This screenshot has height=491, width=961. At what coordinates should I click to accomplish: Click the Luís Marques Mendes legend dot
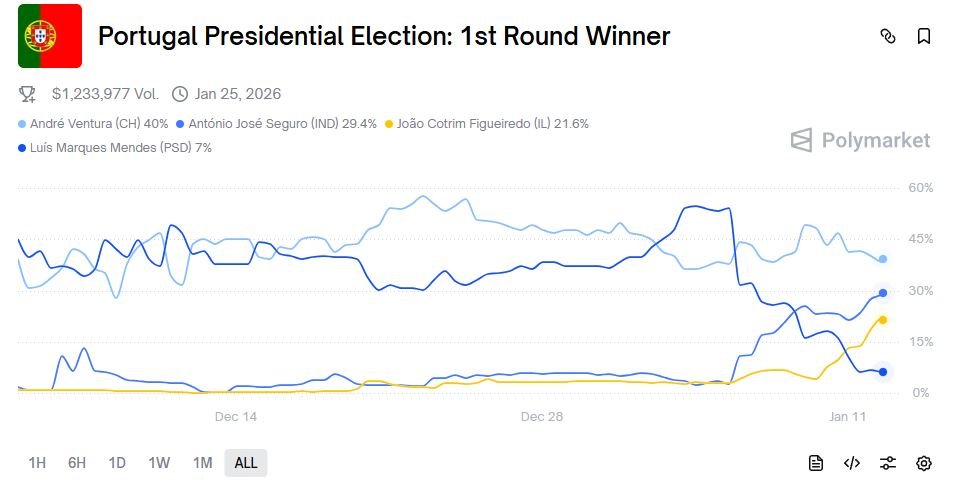click(23, 148)
